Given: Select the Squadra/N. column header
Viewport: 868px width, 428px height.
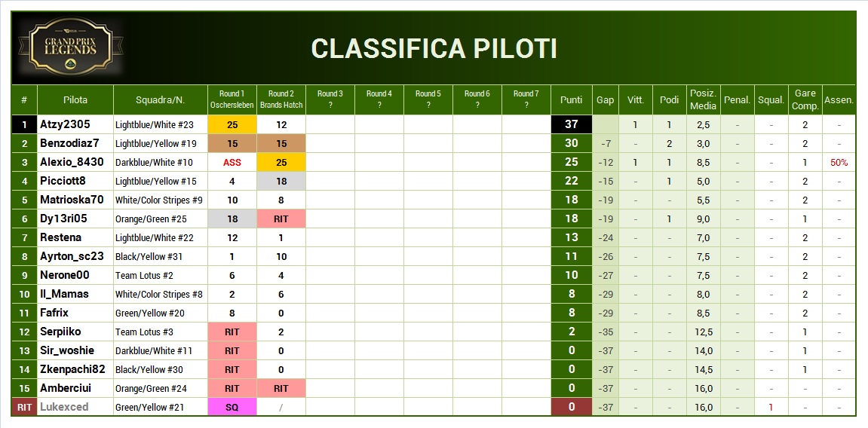Looking at the screenshot, I should (x=160, y=100).
